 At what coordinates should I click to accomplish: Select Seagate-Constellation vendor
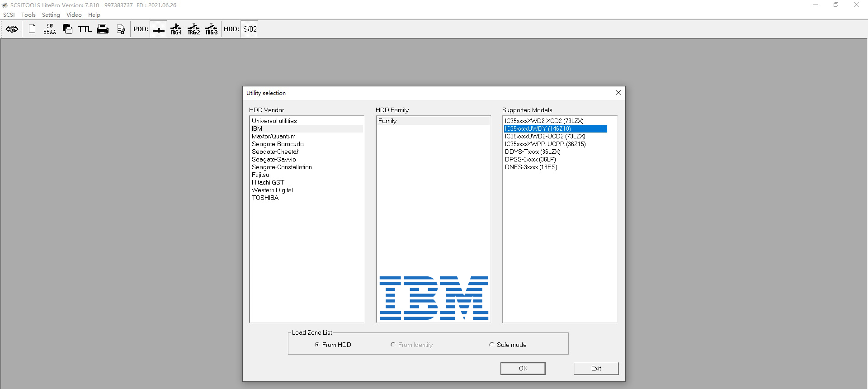tap(307, 167)
